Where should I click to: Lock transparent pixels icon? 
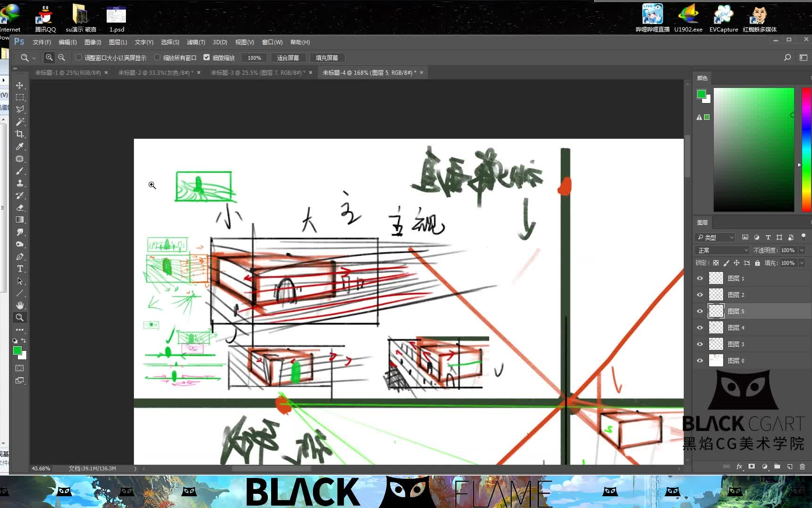click(716, 263)
